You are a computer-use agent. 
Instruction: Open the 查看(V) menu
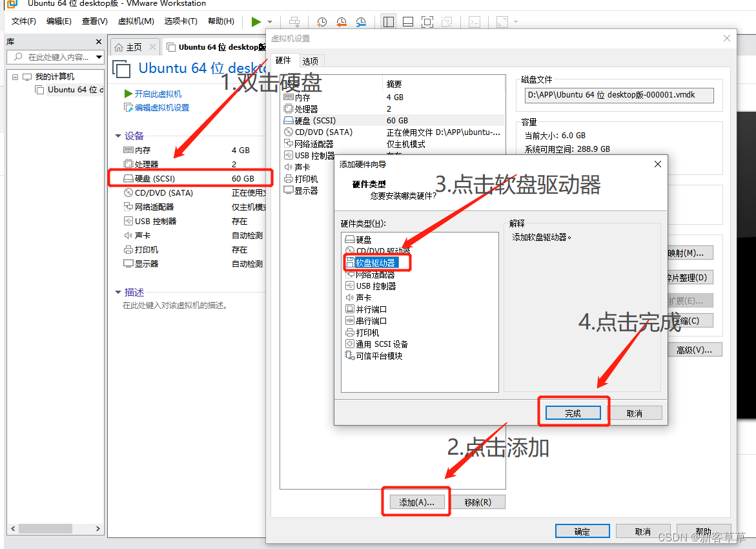tap(94, 21)
